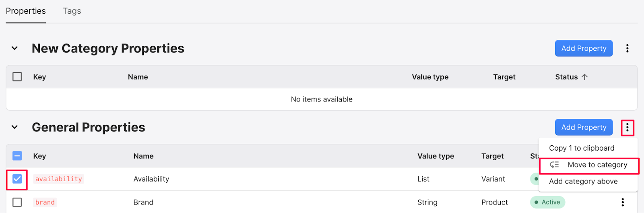Collapse General Properties section
The width and height of the screenshot is (644, 213).
(14, 127)
